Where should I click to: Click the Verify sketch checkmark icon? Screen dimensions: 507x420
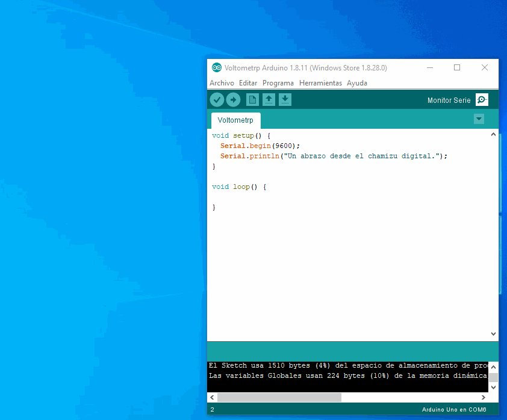click(217, 100)
